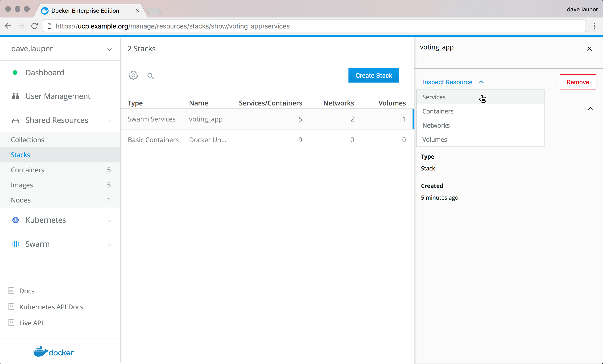This screenshot has height=364, width=603.
Task: Click the User Management people icon
Action: tap(15, 96)
